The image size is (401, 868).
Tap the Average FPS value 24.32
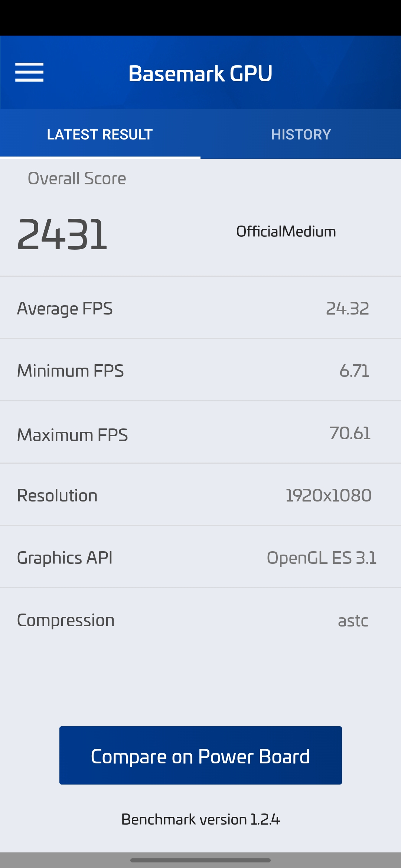pos(347,308)
